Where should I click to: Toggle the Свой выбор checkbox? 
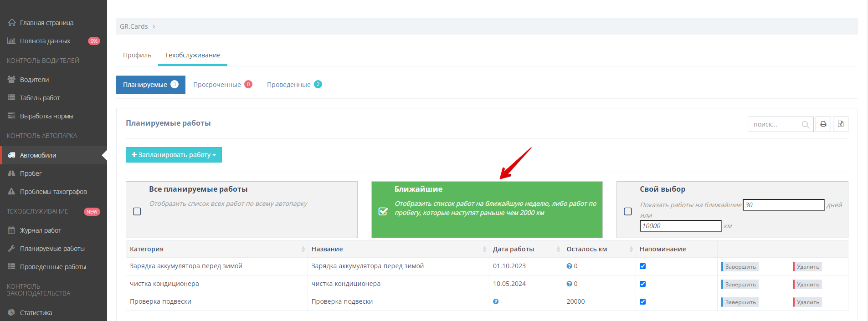628,211
